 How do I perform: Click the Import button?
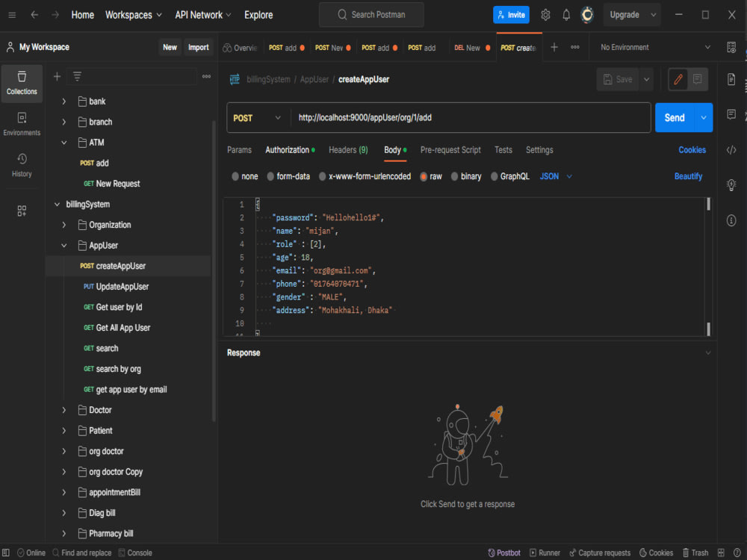(x=198, y=47)
